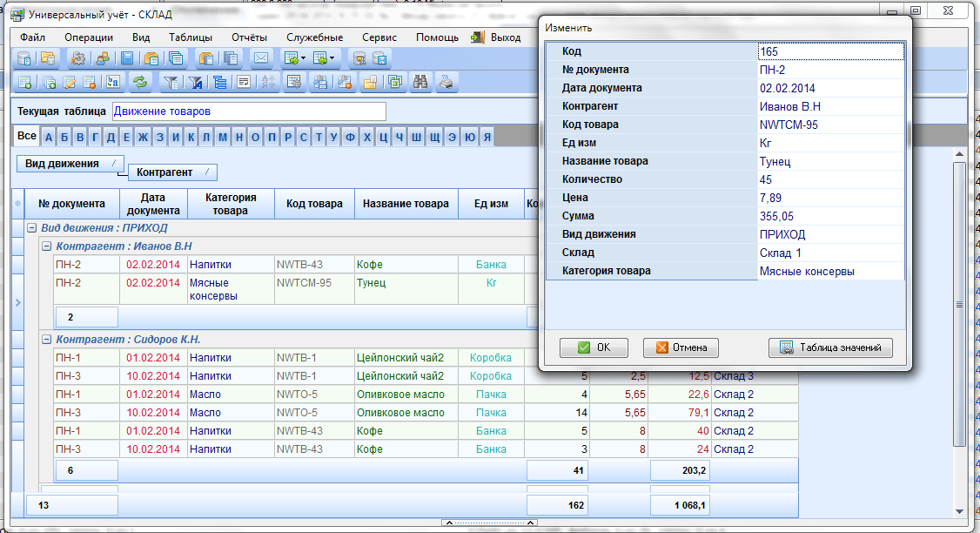This screenshot has height=533, width=980.
Task: Collapse the 'Контрагент : Сидоров К.Н.' group
Action: coord(47,340)
